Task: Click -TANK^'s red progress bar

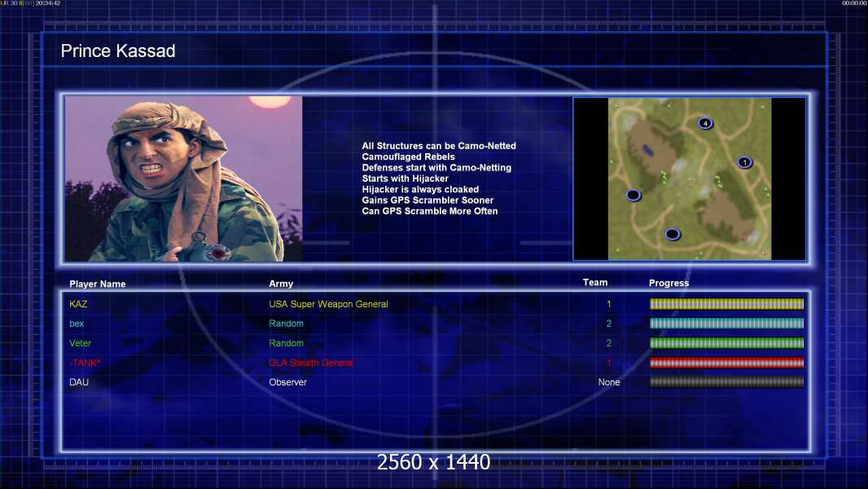Action: pyautogui.click(x=726, y=363)
